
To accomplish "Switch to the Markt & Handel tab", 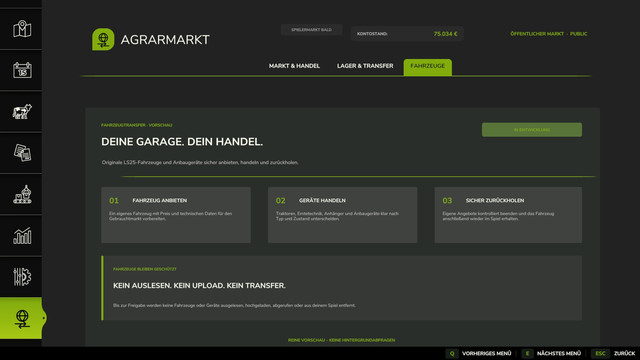I will [x=294, y=66].
